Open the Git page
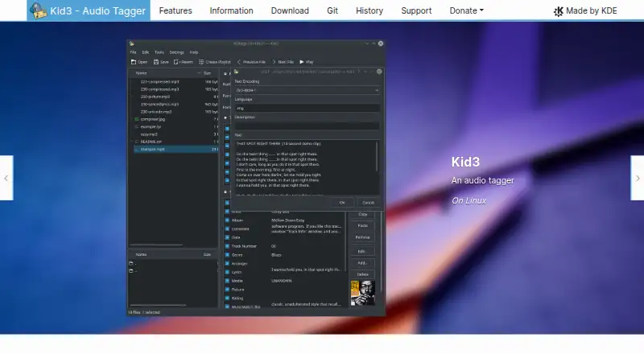 332,10
